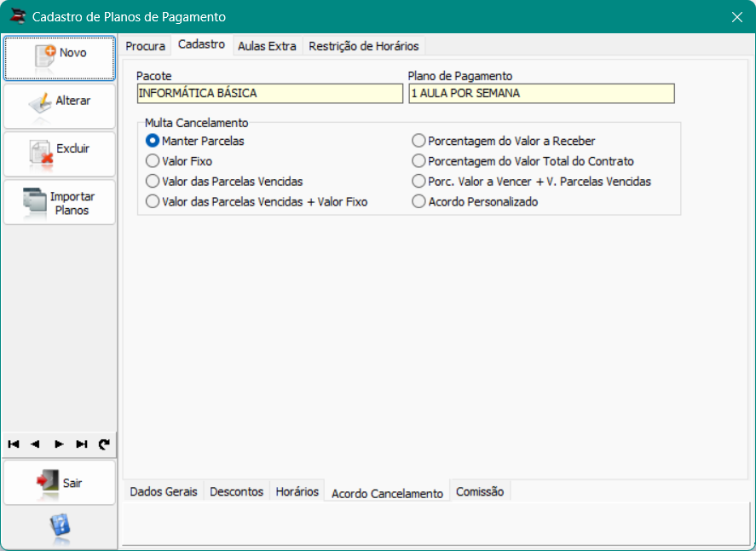The image size is (756, 551).
Task: Select Valor das Parcelas Vencidas option
Action: click(153, 181)
